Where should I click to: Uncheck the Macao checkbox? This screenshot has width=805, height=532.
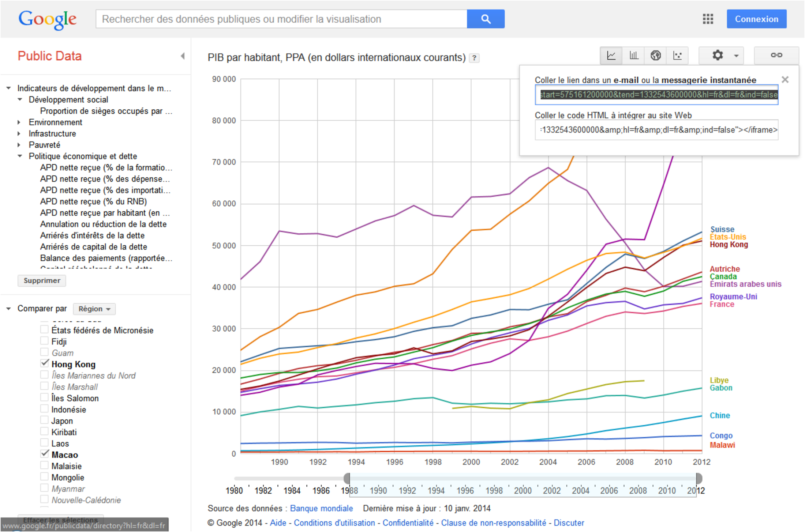click(45, 454)
